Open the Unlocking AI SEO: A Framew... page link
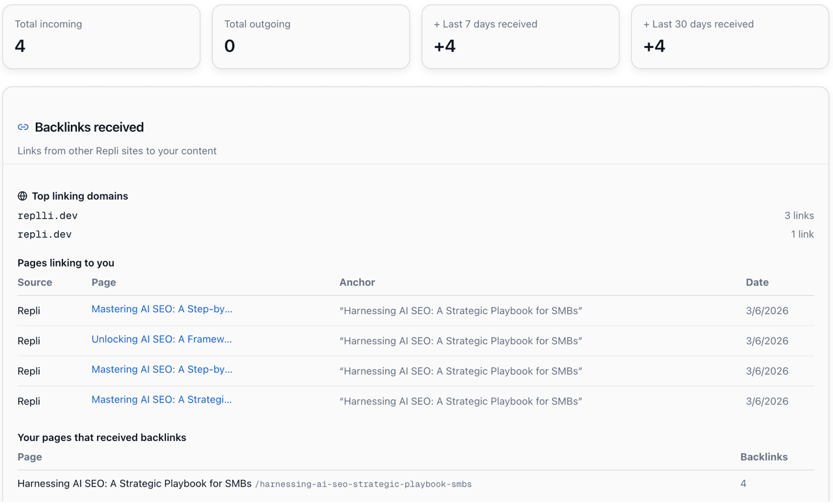Viewport: 833px width, 504px height. pyautogui.click(x=161, y=339)
